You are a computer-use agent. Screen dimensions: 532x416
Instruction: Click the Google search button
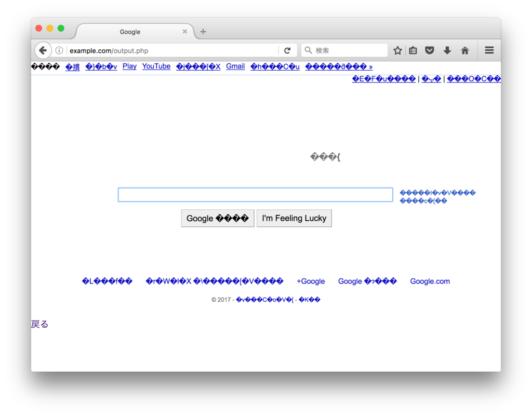[218, 218]
